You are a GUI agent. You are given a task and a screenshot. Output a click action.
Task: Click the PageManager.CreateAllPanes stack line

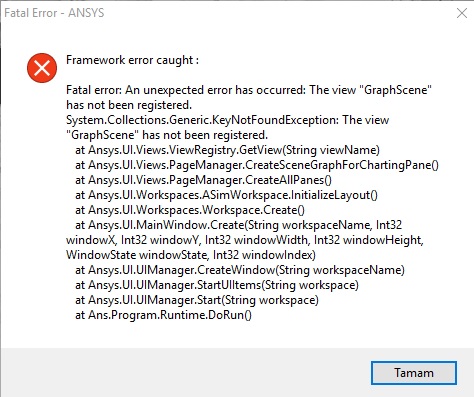[203, 180]
